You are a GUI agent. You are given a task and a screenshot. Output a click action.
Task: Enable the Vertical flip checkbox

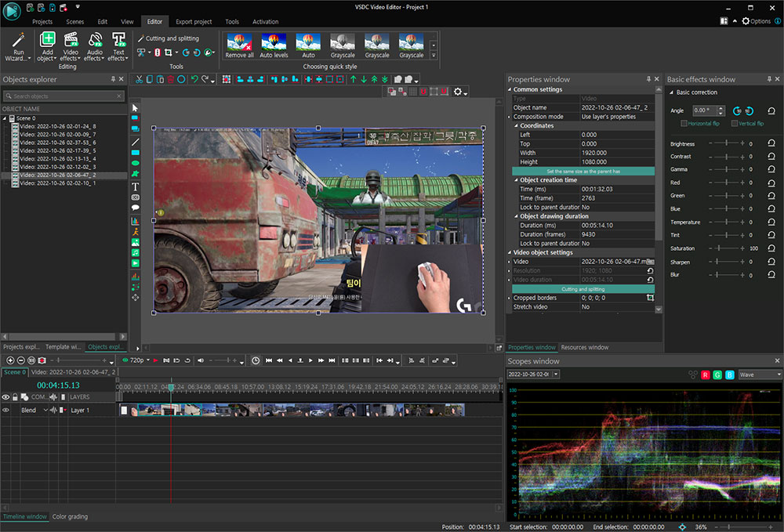pyautogui.click(x=735, y=124)
